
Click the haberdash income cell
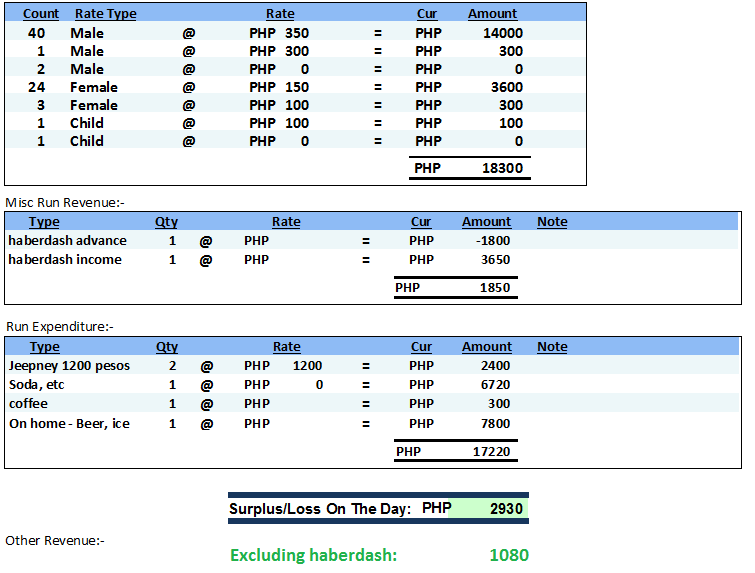[65, 260]
